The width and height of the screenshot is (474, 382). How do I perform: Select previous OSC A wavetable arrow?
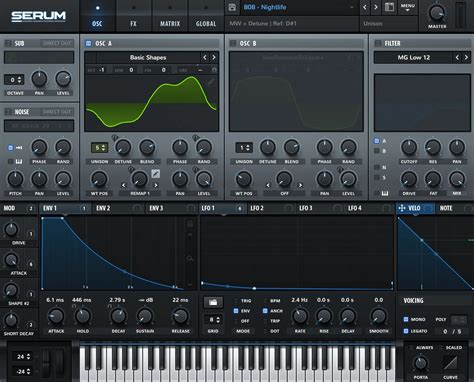pyautogui.click(x=205, y=57)
